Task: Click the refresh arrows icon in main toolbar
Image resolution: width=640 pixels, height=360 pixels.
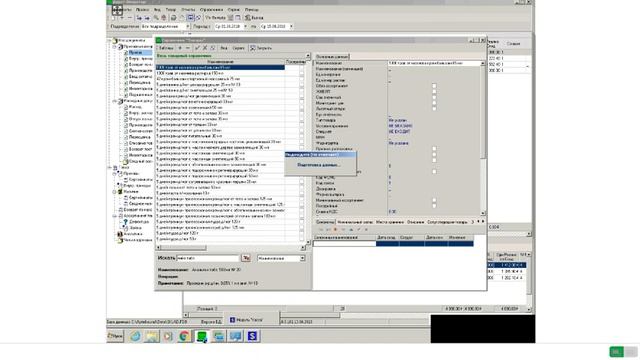Action: coord(198,18)
